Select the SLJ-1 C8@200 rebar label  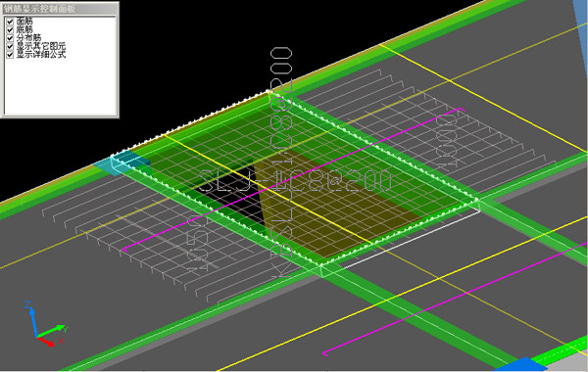pos(295,182)
